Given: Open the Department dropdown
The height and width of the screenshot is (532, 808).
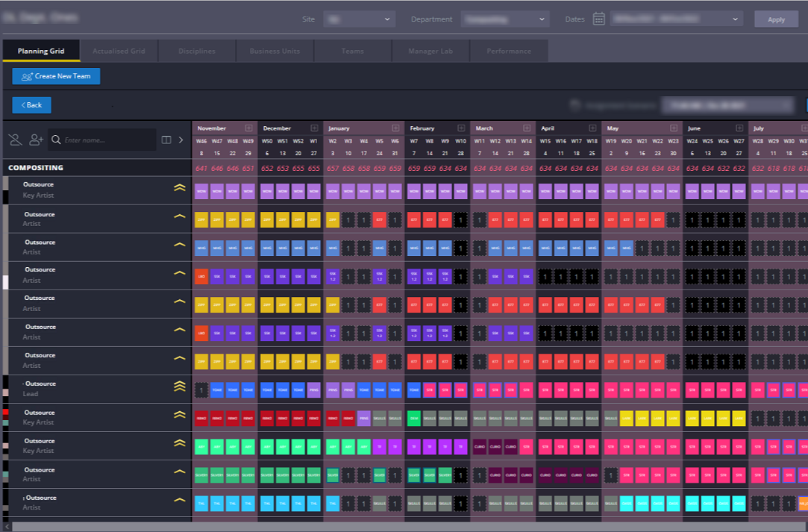Looking at the screenshot, I should tap(505, 19).
